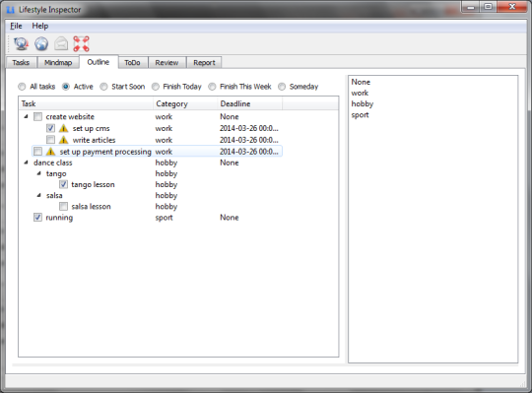
Task: Open the Help menu
Action: (x=40, y=26)
